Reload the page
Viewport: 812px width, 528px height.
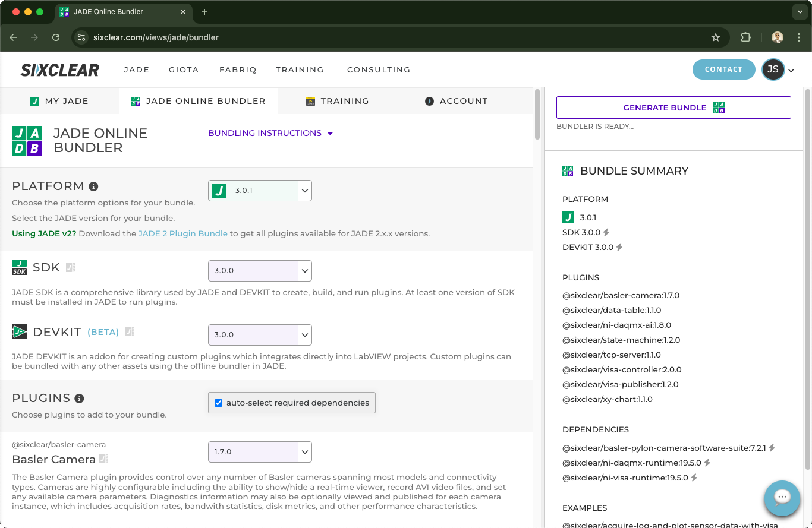[x=56, y=37]
